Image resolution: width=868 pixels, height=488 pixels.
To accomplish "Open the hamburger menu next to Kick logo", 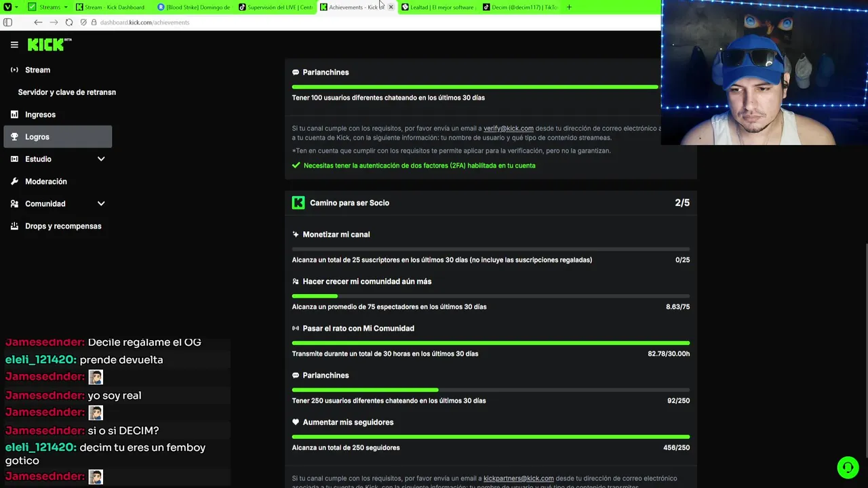I will [x=14, y=45].
